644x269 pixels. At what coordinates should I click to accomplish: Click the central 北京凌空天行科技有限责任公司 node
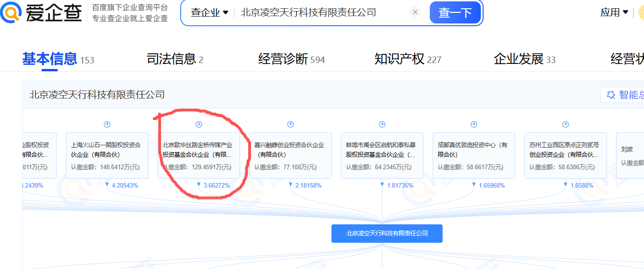pyautogui.click(x=387, y=234)
